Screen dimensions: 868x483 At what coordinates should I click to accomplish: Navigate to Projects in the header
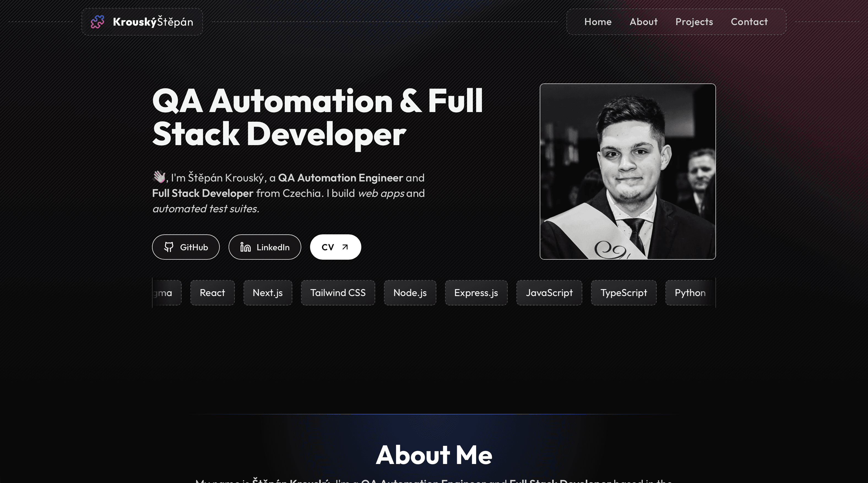click(694, 22)
